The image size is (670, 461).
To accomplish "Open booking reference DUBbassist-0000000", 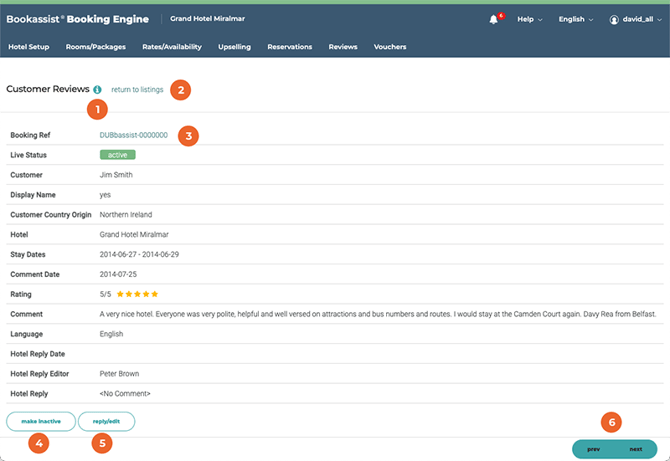I will pyautogui.click(x=133, y=135).
